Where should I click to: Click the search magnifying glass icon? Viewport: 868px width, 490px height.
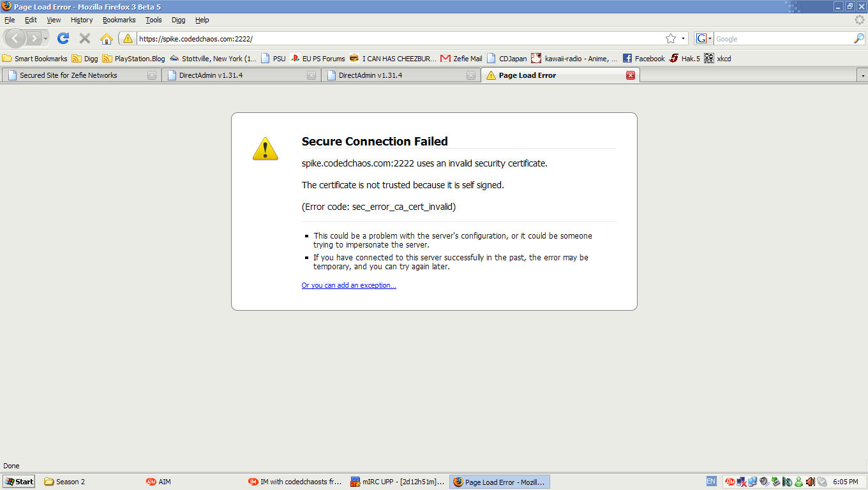pos(858,38)
